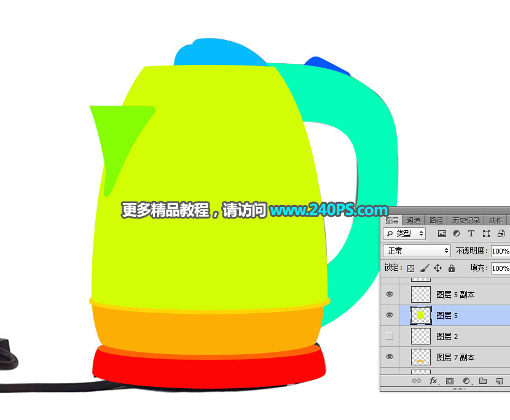Switch to the 通道 tab

(x=414, y=220)
